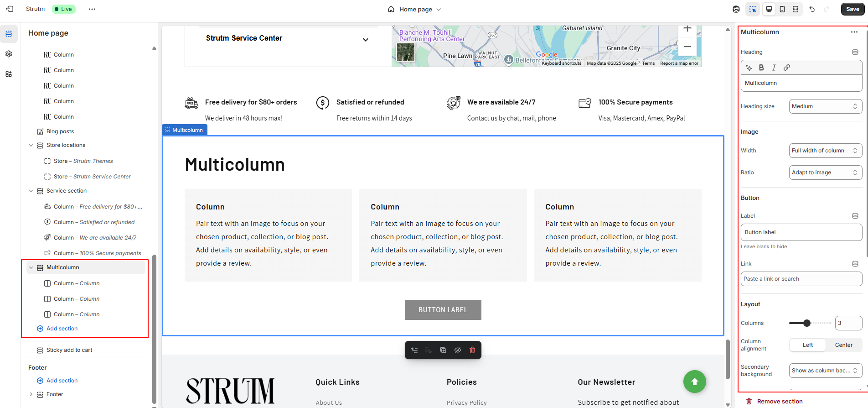Expand the Footer section in tree
868x408 pixels.
click(x=31, y=394)
